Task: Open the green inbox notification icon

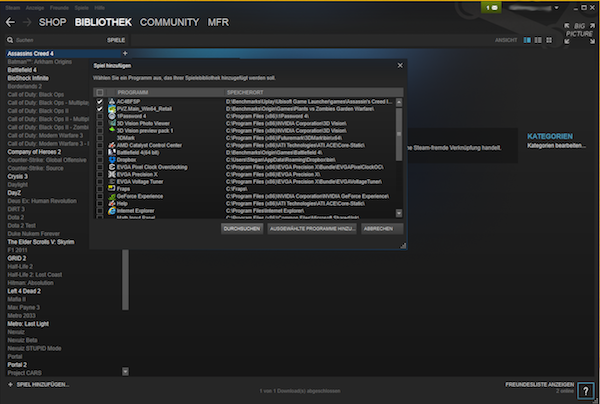Action: click(491, 8)
